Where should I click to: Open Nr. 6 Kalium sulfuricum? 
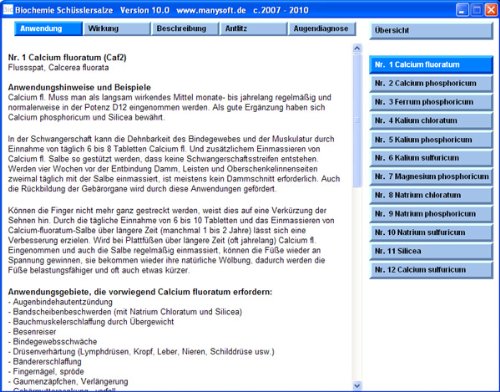431,158
